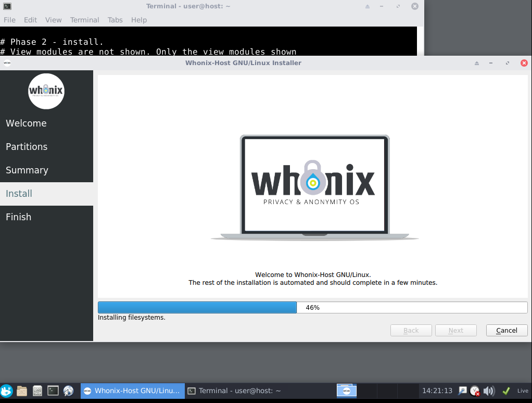Open the Help menu in Terminal
Screen dimensions: 532x403
(139, 20)
